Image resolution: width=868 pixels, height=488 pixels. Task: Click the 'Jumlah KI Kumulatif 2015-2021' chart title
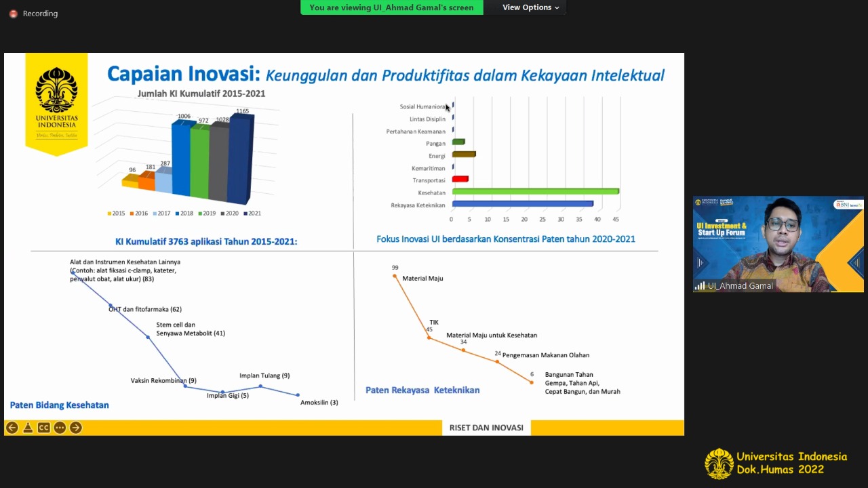point(201,94)
